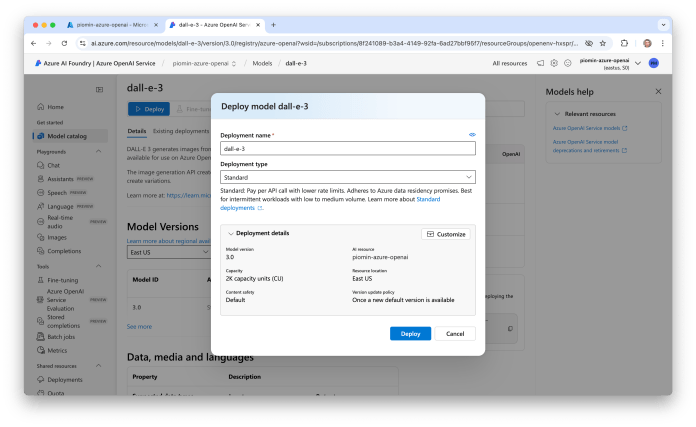Open Deployments under Shared resources
This screenshot has width=696, height=427.
65,380
